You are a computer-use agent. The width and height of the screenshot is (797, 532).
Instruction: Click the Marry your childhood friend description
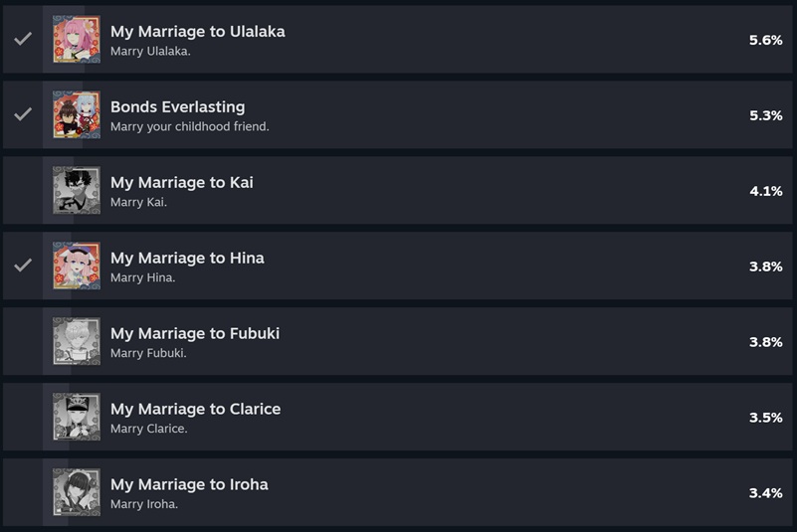pos(189,126)
